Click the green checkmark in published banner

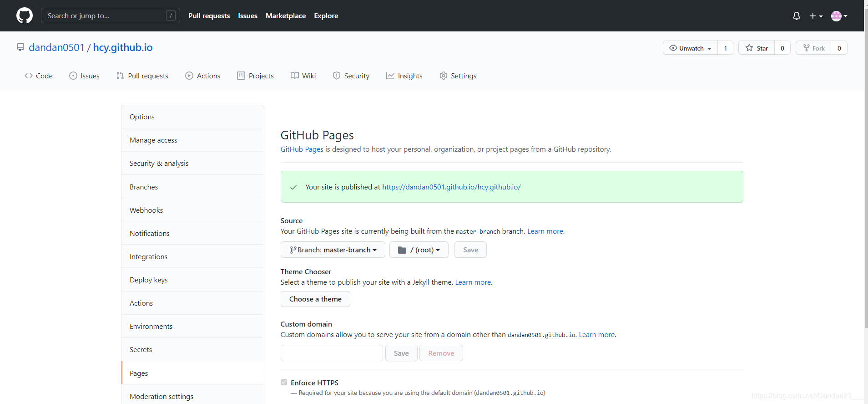pyautogui.click(x=293, y=187)
